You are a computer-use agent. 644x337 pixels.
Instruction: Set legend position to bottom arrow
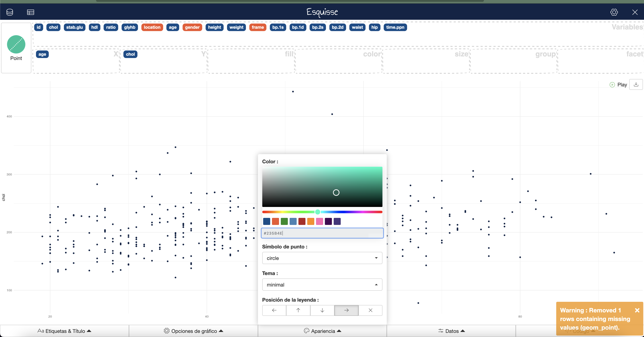click(x=322, y=310)
